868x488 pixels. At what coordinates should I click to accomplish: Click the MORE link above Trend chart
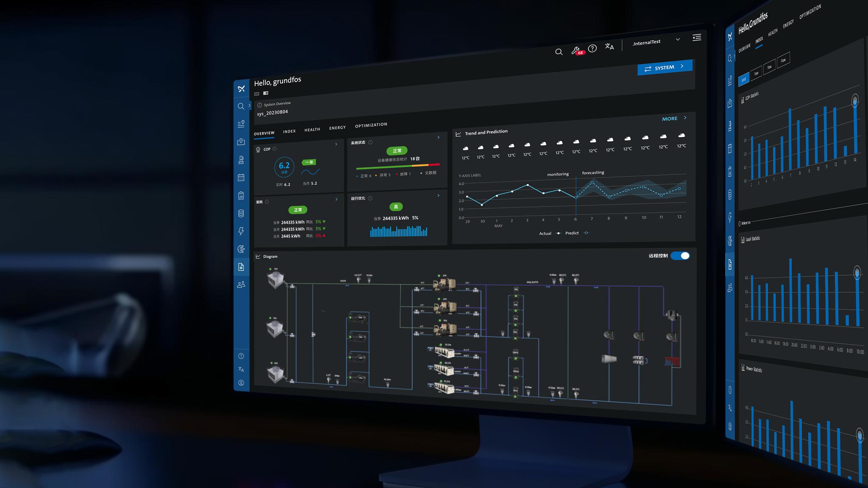pyautogui.click(x=674, y=119)
